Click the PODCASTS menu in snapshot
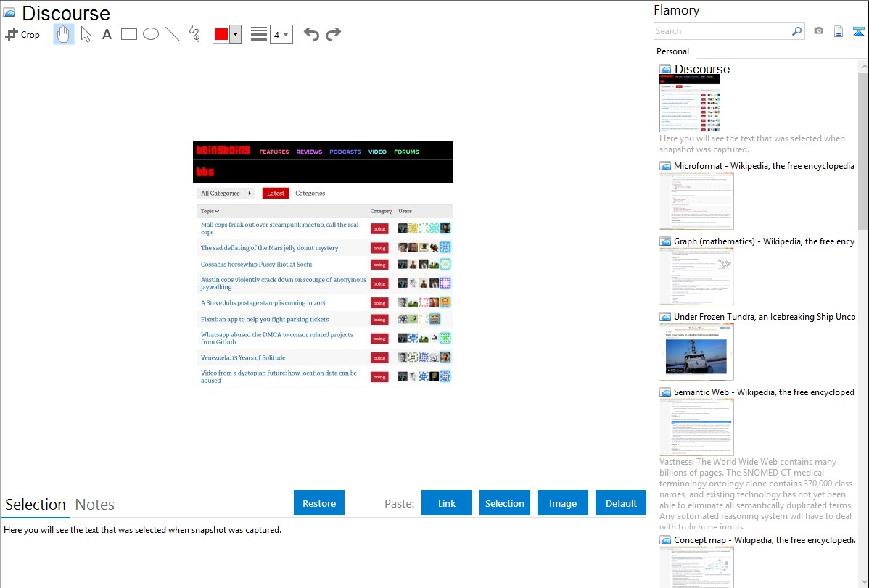The height and width of the screenshot is (588, 869). tap(345, 152)
